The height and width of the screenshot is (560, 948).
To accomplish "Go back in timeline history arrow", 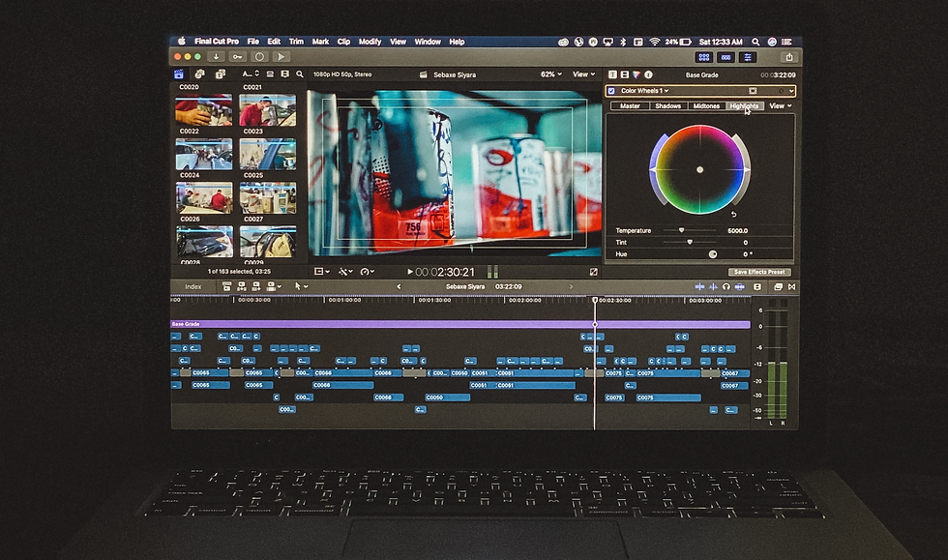I will pyautogui.click(x=399, y=286).
